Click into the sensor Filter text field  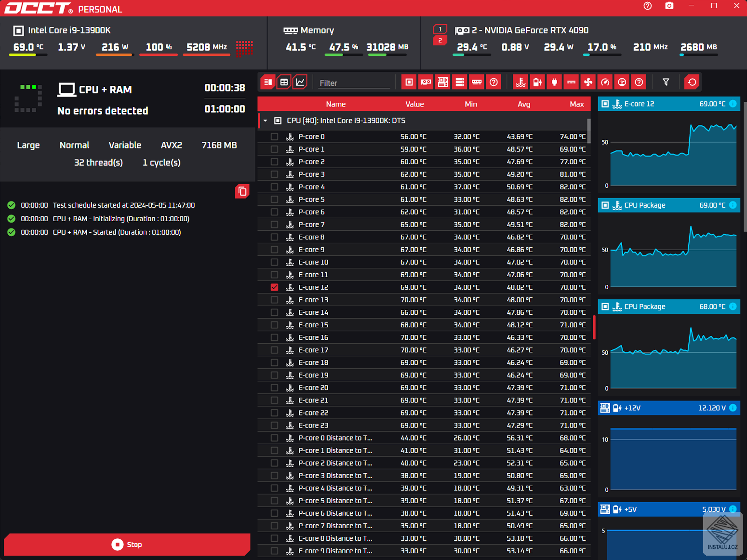pyautogui.click(x=354, y=83)
